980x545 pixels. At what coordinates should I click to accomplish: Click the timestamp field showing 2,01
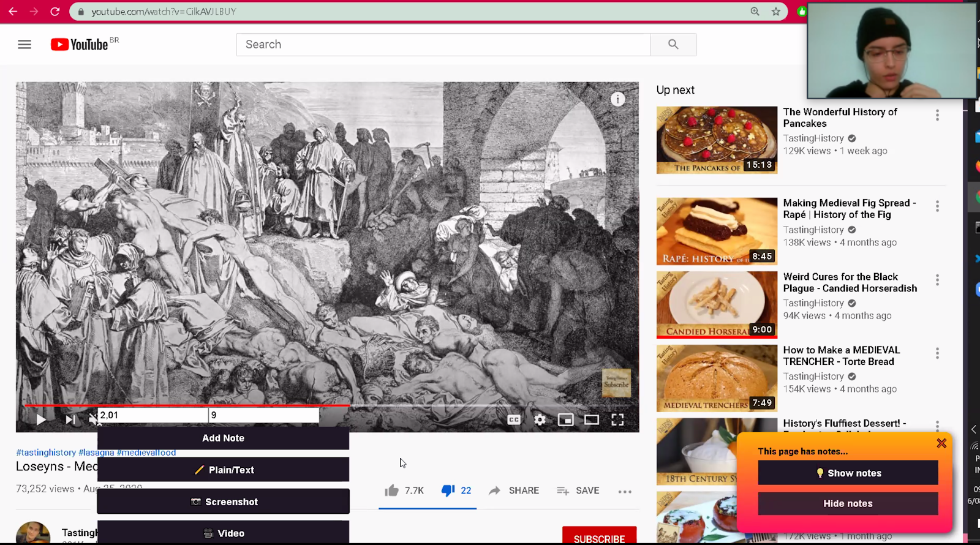[x=153, y=415]
